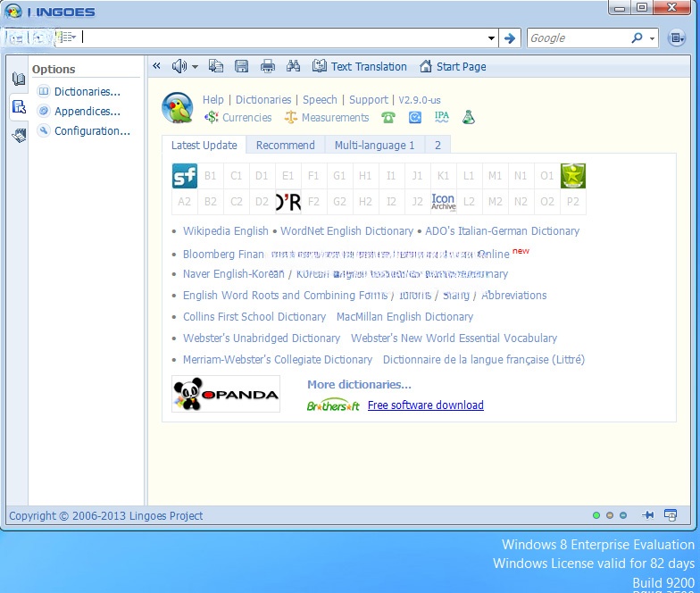The image size is (700, 593).
Task: Click Free software download link
Action: point(425,405)
